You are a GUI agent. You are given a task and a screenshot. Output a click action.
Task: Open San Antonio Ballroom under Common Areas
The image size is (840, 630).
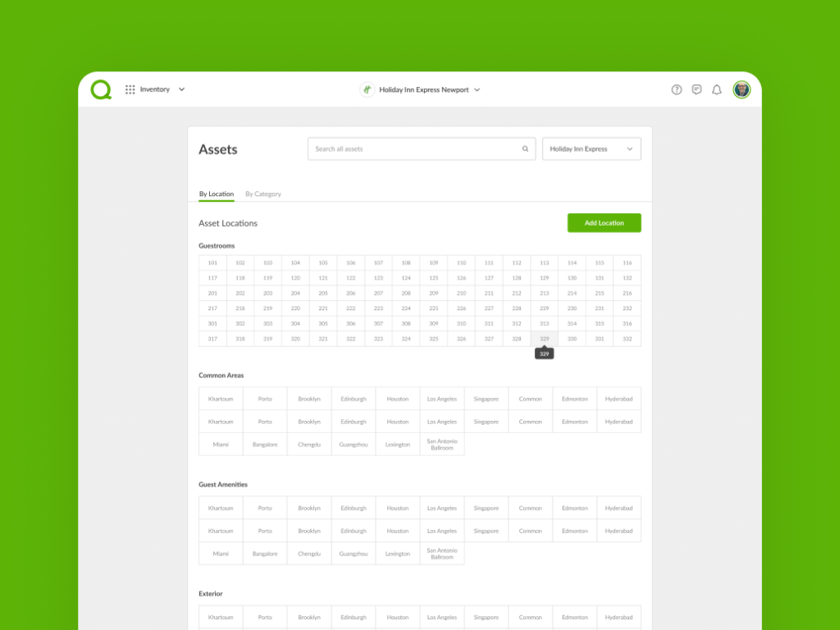tap(442, 445)
